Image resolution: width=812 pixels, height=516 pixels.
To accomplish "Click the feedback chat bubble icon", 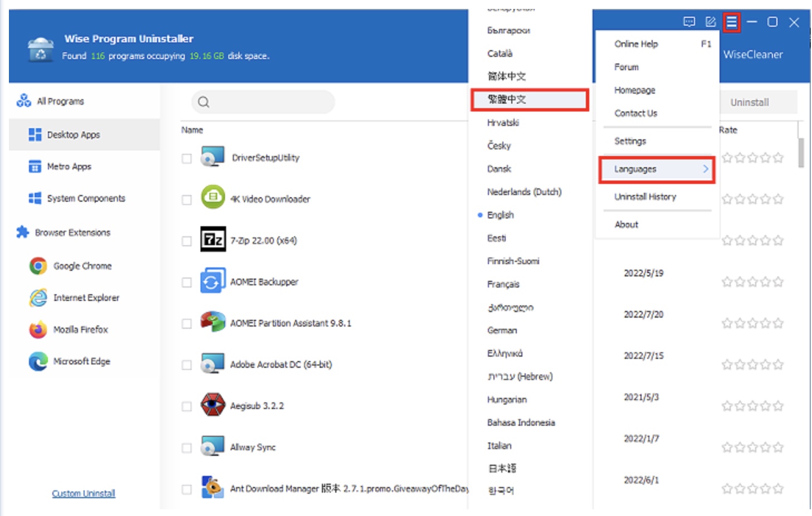I will click(689, 22).
